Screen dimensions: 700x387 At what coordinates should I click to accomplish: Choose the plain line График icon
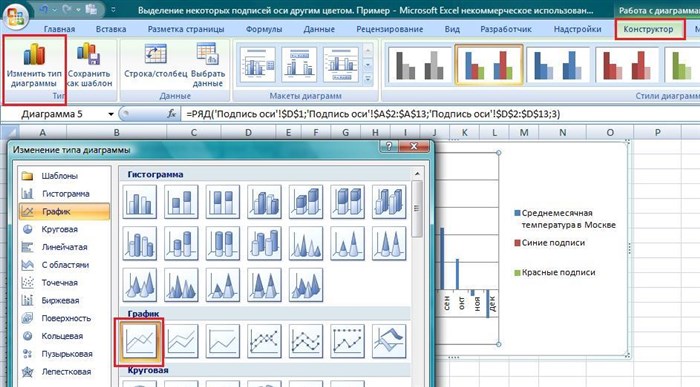click(x=140, y=341)
